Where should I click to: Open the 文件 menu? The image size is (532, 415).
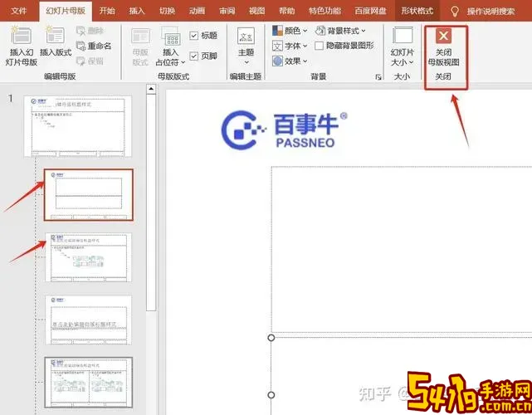point(18,11)
